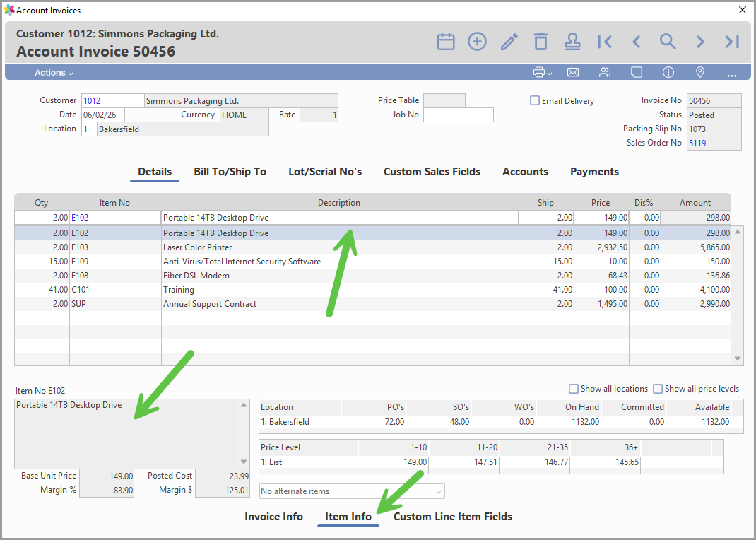Open the Lot/Serial No's tab
This screenshot has width=756, height=540.
coord(325,172)
